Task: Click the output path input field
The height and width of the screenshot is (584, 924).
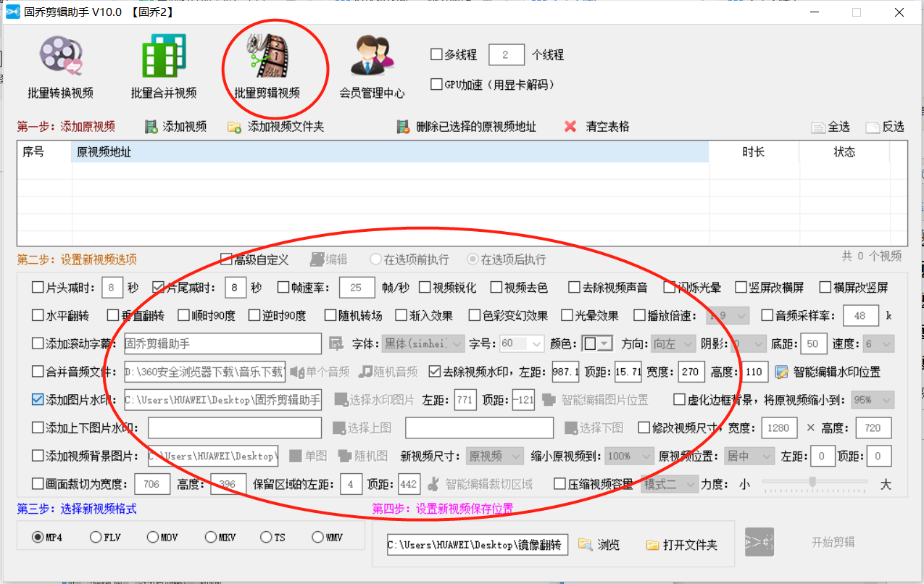Action: tap(476, 545)
